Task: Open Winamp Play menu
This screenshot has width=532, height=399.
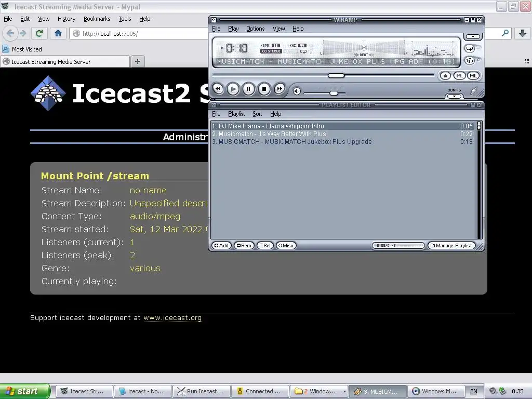Action: pos(233,29)
